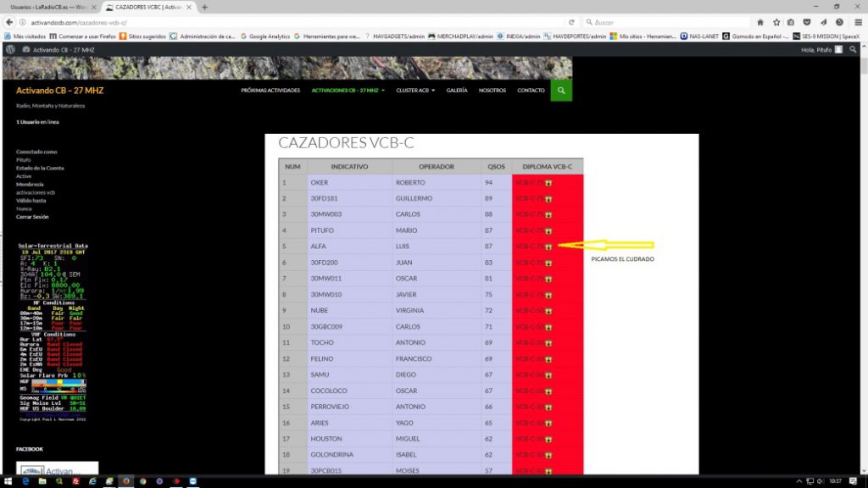Bookmark this page with the star icon

pyautogui.click(x=776, y=23)
